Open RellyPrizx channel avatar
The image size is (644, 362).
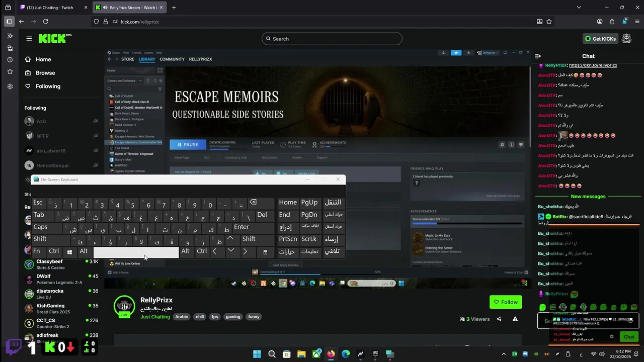point(124,306)
